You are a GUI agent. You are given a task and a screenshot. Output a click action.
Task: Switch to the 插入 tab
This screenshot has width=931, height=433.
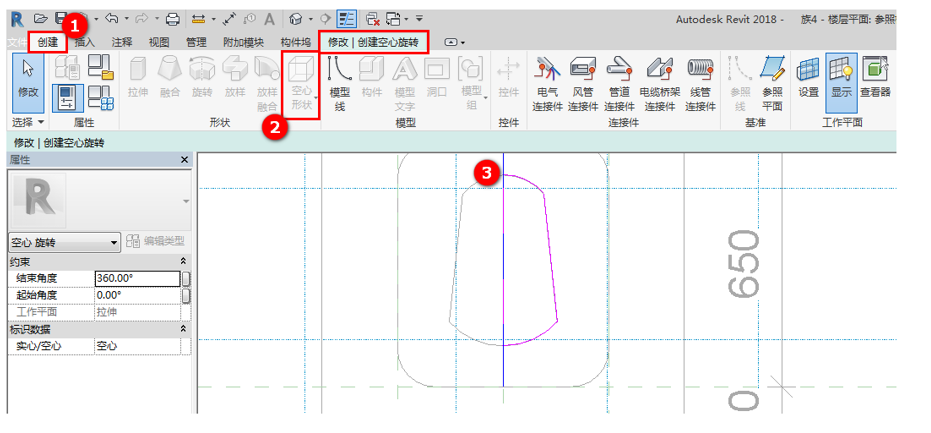click(84, 42)
